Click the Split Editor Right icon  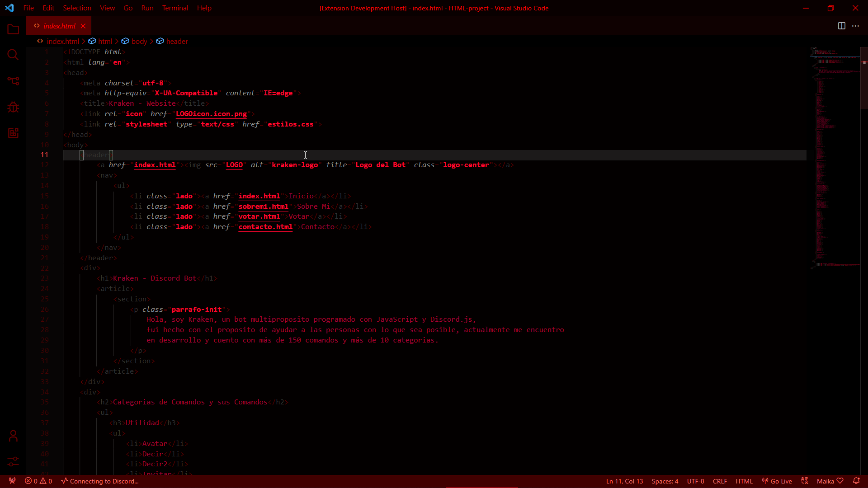[841, 26]
